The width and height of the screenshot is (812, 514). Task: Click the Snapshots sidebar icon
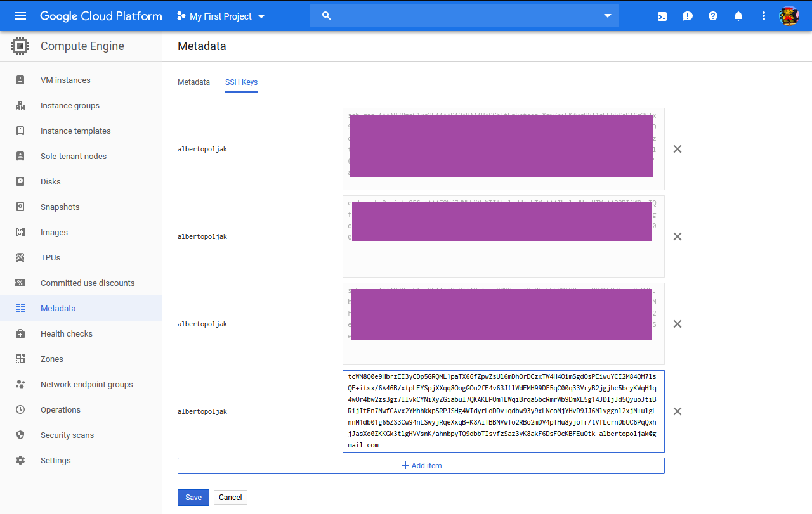[x=20, y=207]
